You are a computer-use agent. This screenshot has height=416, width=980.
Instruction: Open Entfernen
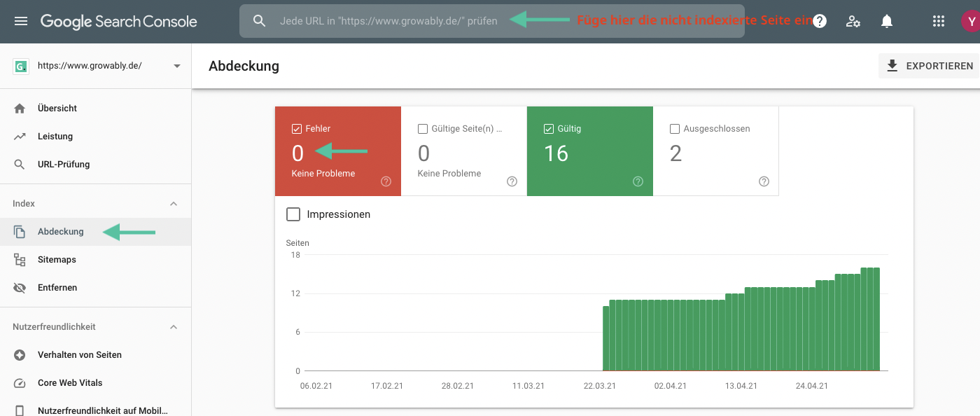(95, 288)
